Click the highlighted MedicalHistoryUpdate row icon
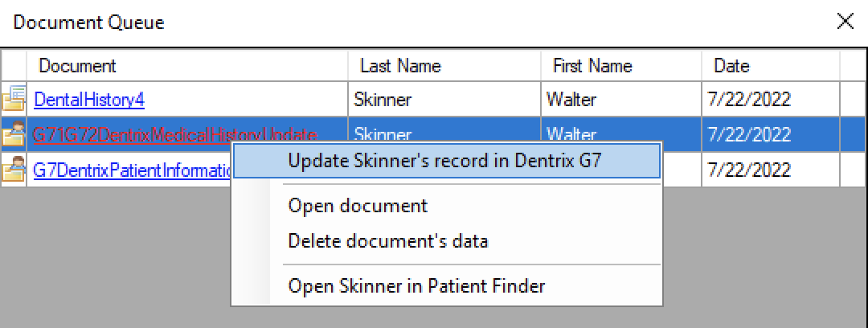Viewport: 868px width, 328px height. tap(14, 134)
